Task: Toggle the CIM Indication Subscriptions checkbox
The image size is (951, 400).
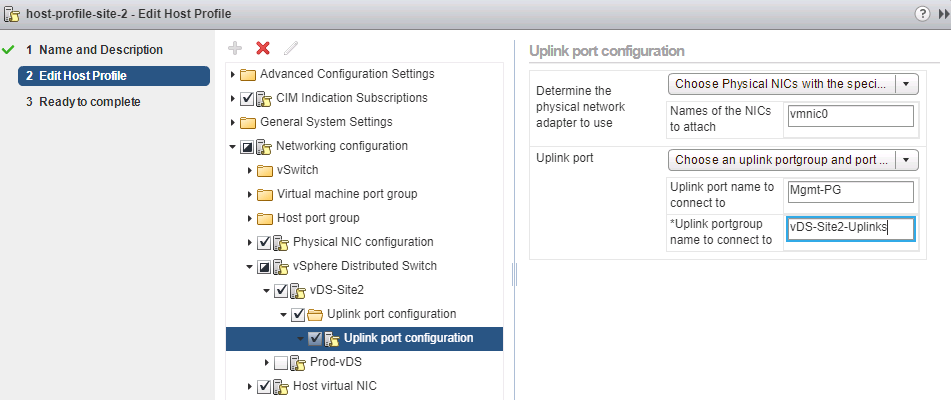Action: (247, 98)
